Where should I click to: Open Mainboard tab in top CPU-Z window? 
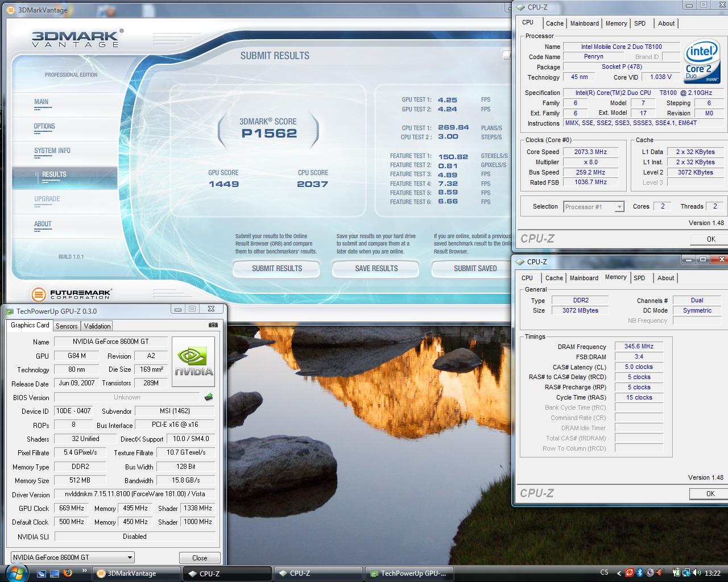pos(585,23)
